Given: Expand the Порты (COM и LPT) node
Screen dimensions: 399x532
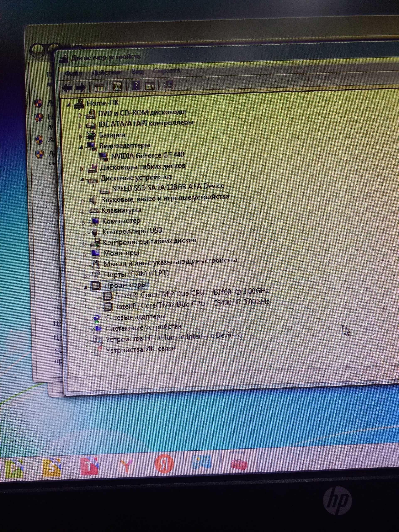Looking at the screenshot, I should tap(85, 276).
